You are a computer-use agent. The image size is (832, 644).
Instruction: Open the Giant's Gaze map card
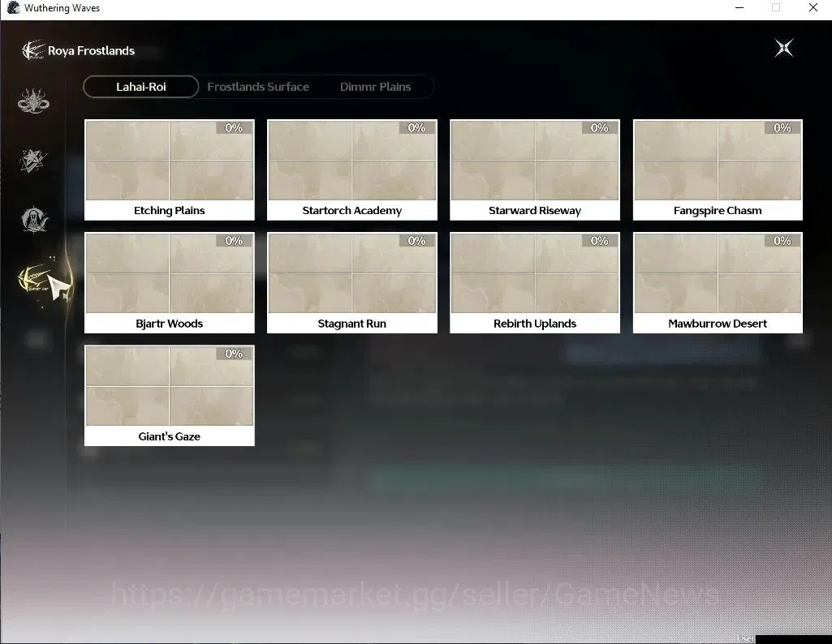click(x=170, y=396)
